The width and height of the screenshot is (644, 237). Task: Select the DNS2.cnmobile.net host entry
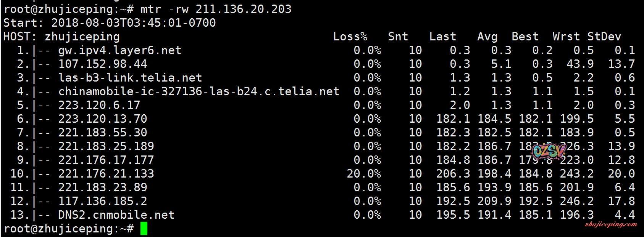pyautogui.click(x=116, y=215)
